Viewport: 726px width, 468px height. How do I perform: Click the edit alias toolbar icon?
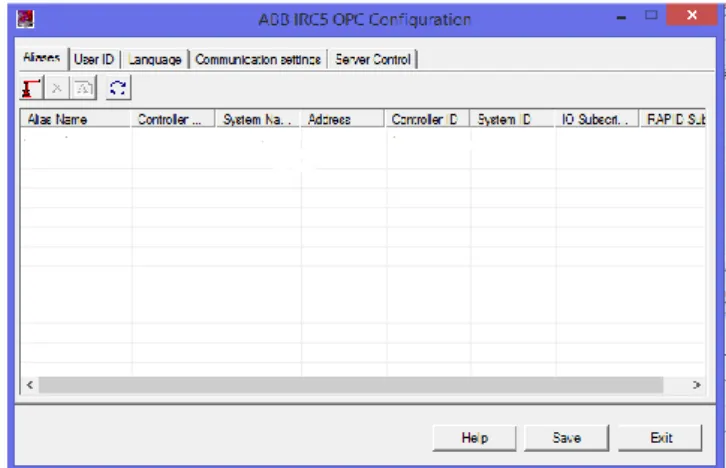(83, 88)
